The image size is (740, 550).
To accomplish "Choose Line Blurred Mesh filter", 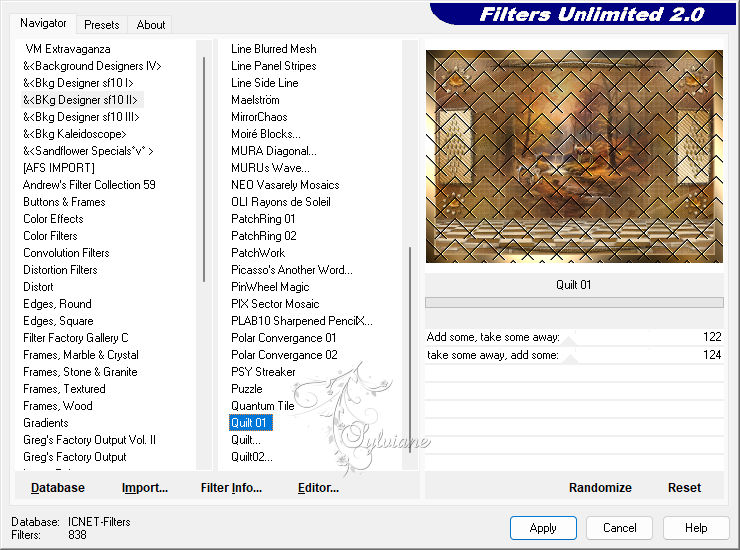I will (274, 49).
